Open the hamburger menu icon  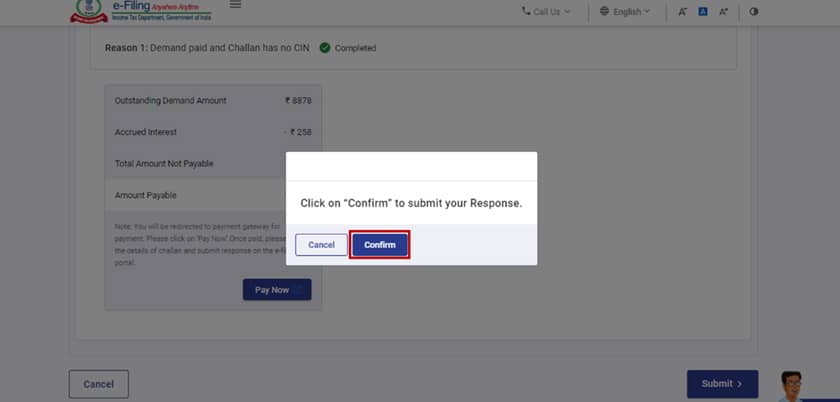(x=235, y=4)
